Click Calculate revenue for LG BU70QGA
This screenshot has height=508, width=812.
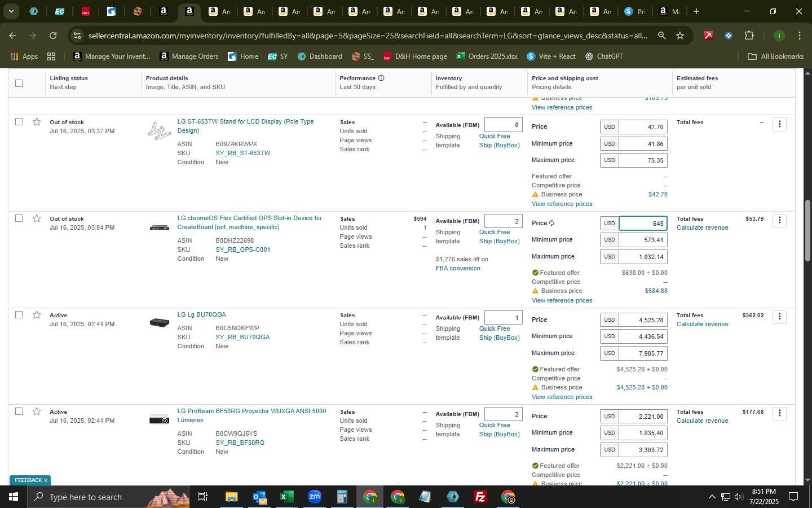pyautogui.click(x=702, y=324)
